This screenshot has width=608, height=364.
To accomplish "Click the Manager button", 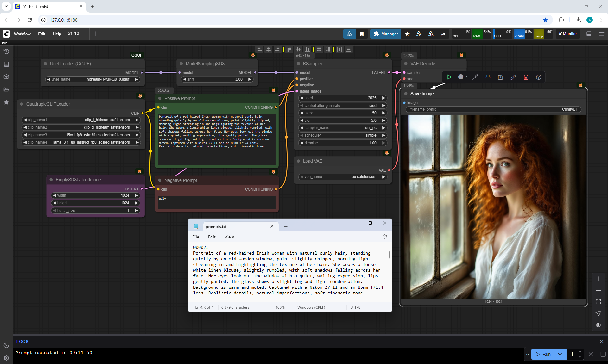I will coord(386,34).
